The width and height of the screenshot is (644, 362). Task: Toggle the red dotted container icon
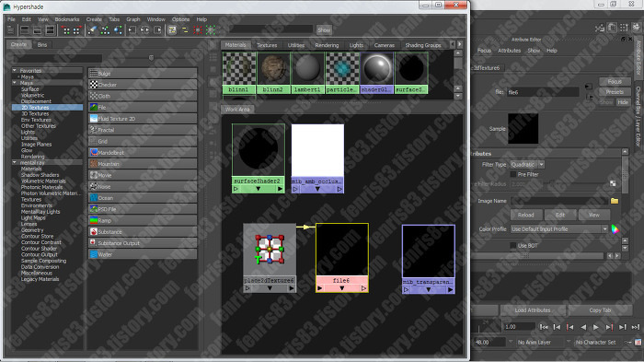click(198, 30)
